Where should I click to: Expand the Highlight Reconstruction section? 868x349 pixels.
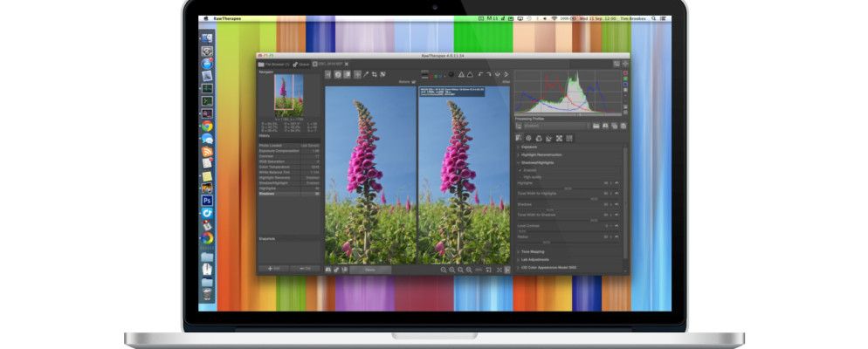tap(541, 154)
